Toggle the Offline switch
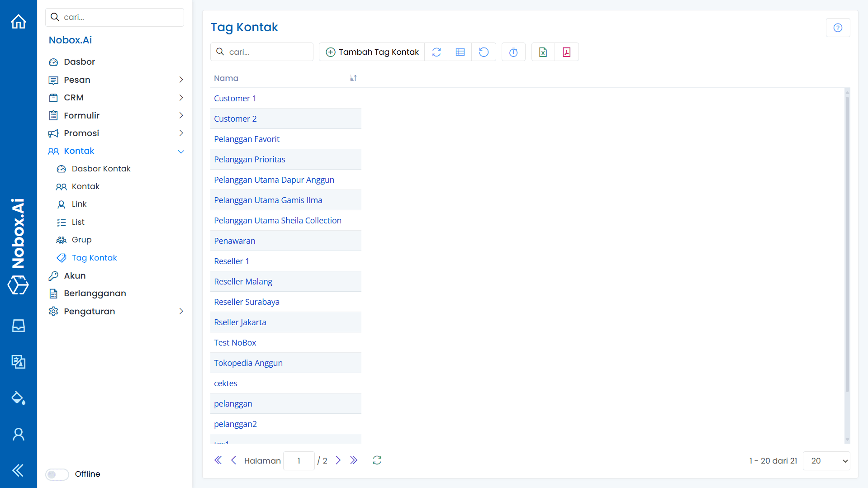Image resolution: width=868 pixels, height=488 pixels. pos(57,474)
